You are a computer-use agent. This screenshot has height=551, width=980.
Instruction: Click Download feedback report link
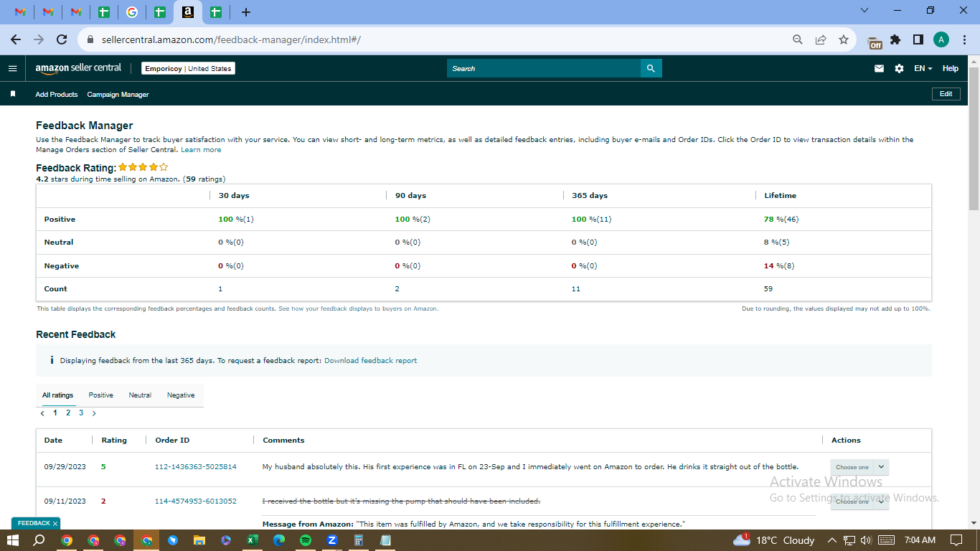click(x=370, y=361)
